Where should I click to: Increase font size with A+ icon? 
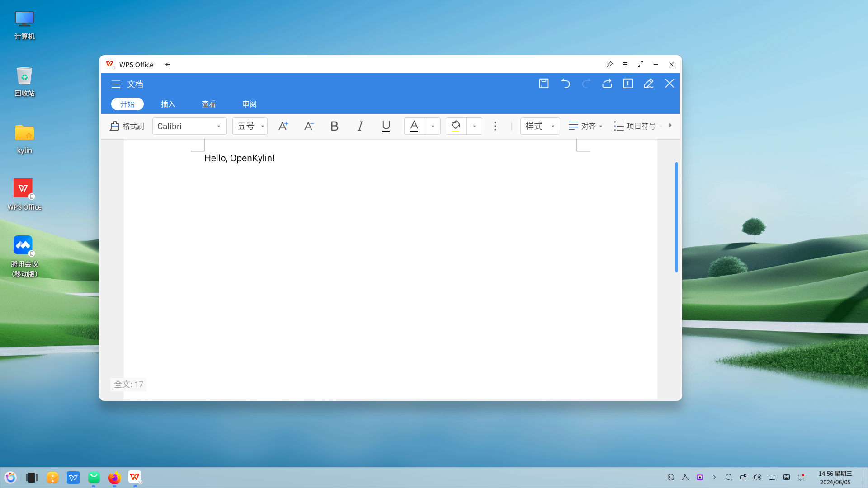(283, 126)
